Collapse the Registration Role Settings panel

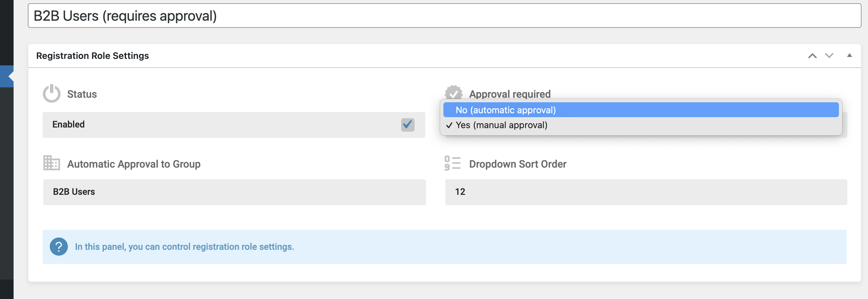(x=849, y=55)
